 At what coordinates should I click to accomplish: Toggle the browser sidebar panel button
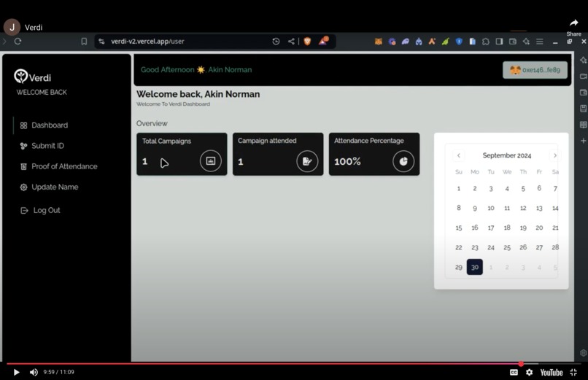pyautogui.click(x=499, y=42)
